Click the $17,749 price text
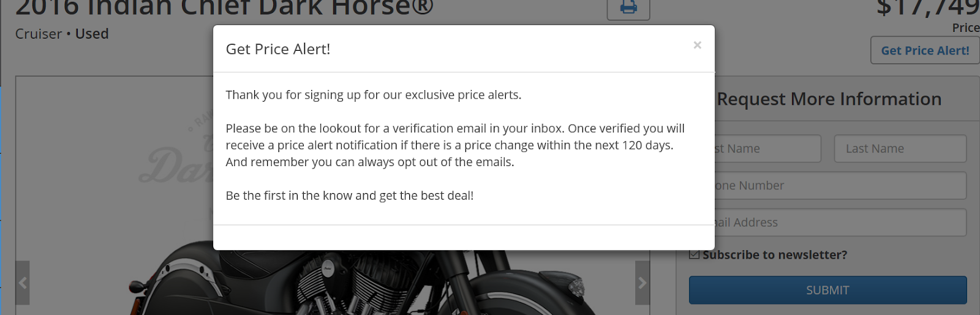This screenshot has width=980, height=315. click(x=928, y=7)
